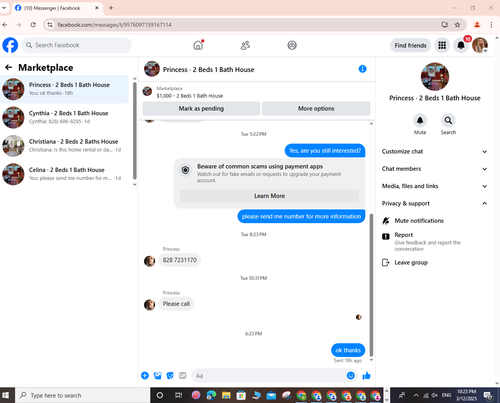Screen dimensions: 500x403
Task: Open Chrome profile icon in toolbar
Action: 477,25
